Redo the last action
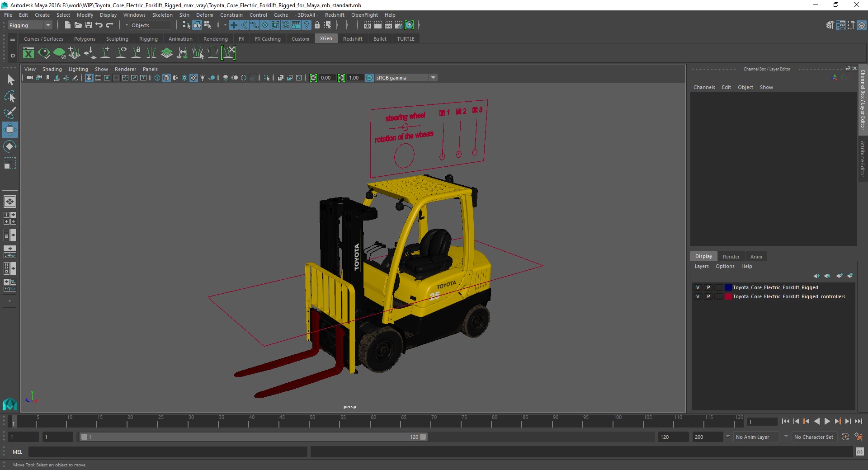The height and width of the screenshot is (470, 868). point(110,25)
